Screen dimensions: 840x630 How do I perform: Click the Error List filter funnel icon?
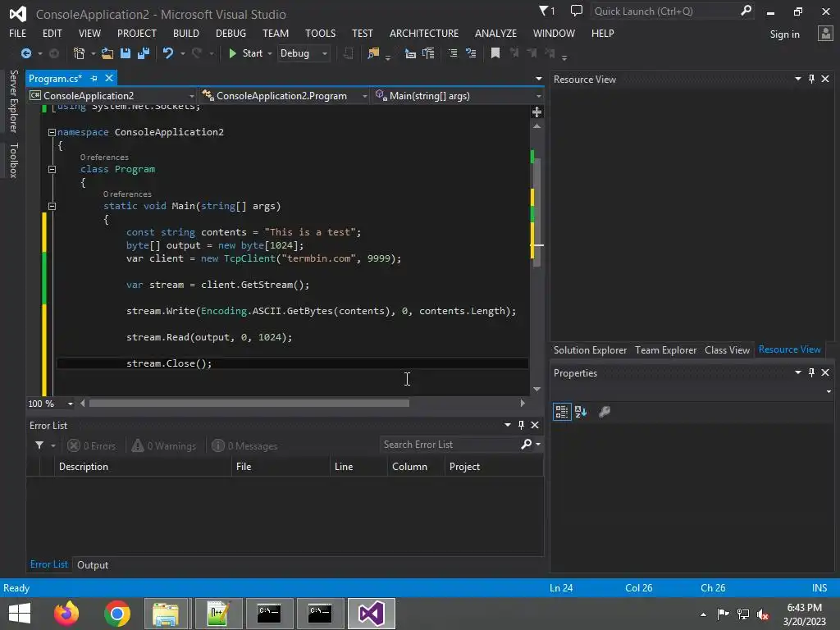39,445
